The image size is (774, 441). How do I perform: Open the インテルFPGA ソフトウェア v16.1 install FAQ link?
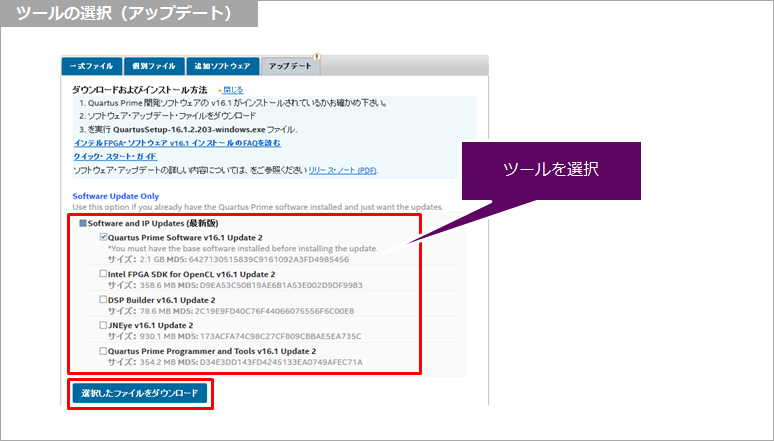pyautogui.click(x=177, y=143)
